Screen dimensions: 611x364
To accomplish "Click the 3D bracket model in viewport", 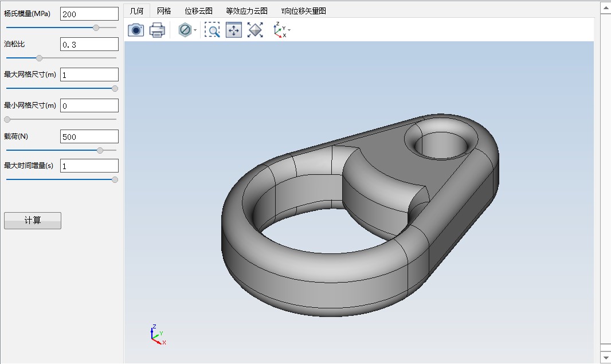I will [360, 215].
